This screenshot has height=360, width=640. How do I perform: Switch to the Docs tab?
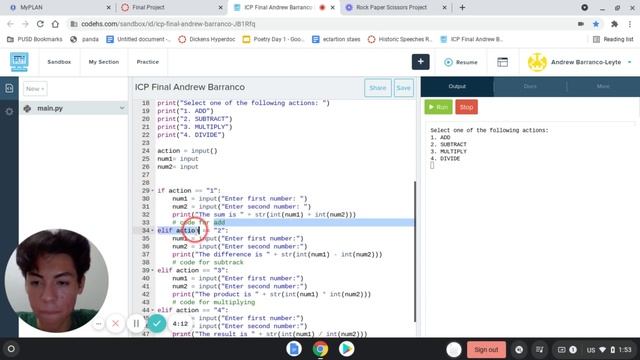tap(530, 87)
